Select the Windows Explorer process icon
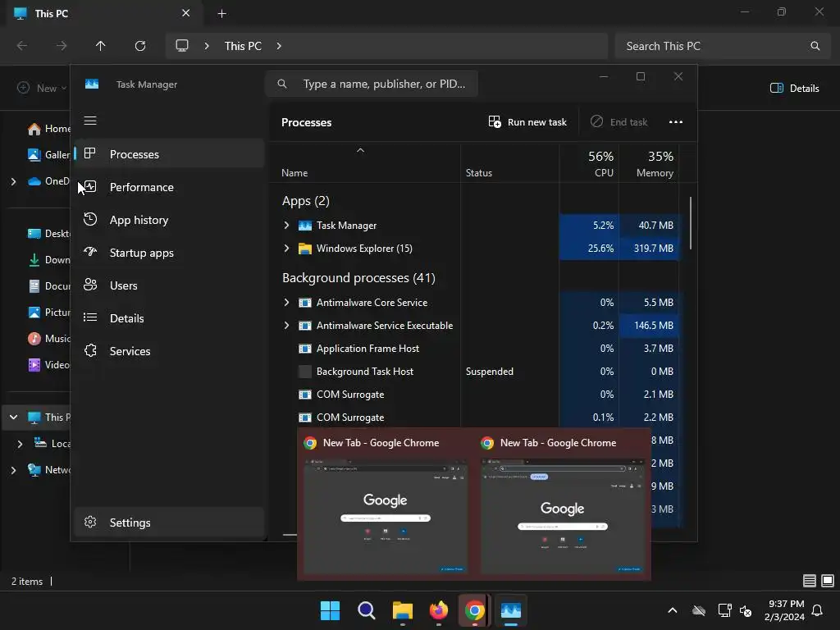Image resolution: width=840 pixels, height=630 pixels. click(305, 249)
